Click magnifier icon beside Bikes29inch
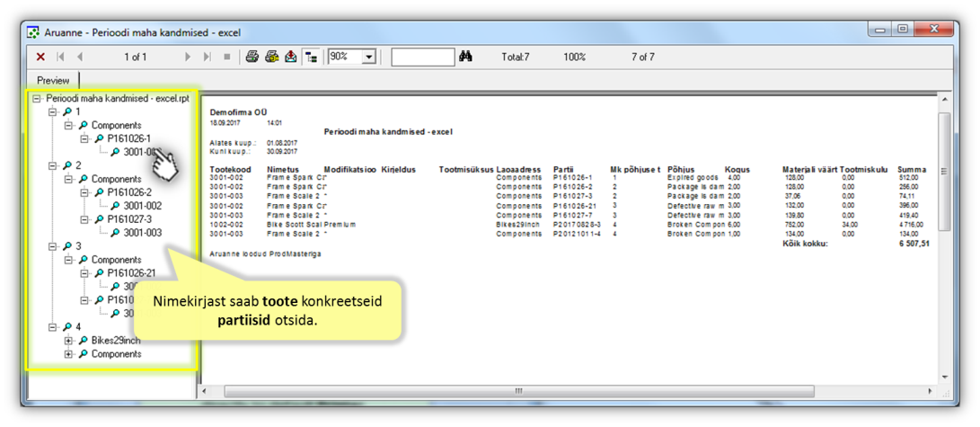 tap(83, 340)
